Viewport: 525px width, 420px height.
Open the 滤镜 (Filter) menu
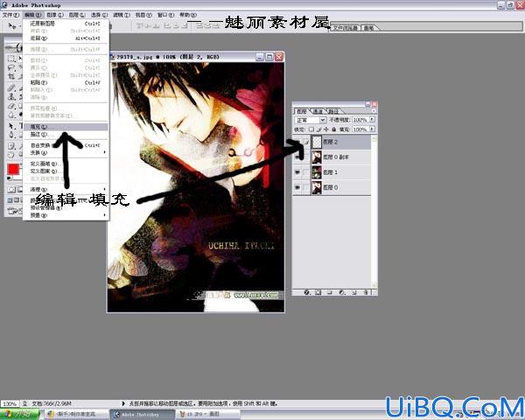[x=122, y=15]
